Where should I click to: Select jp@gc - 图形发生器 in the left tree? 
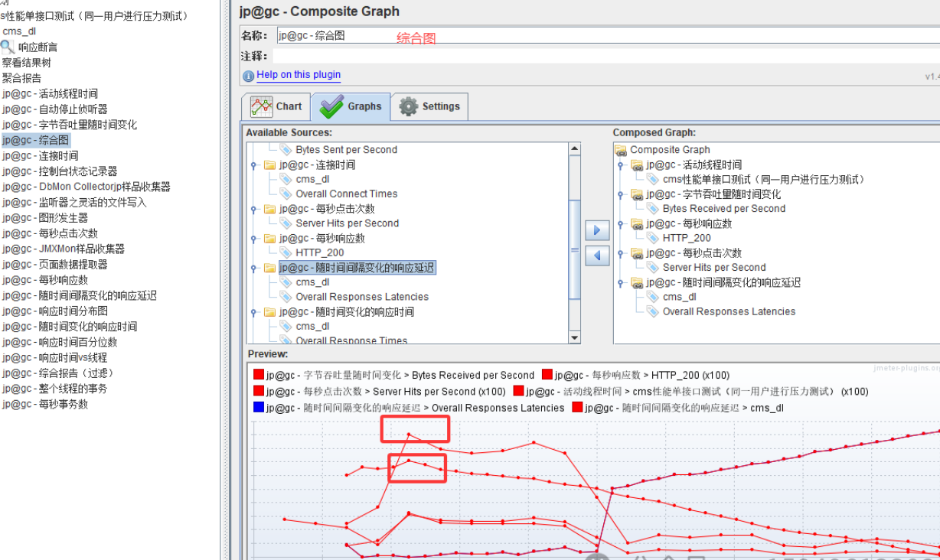[44, 218]
